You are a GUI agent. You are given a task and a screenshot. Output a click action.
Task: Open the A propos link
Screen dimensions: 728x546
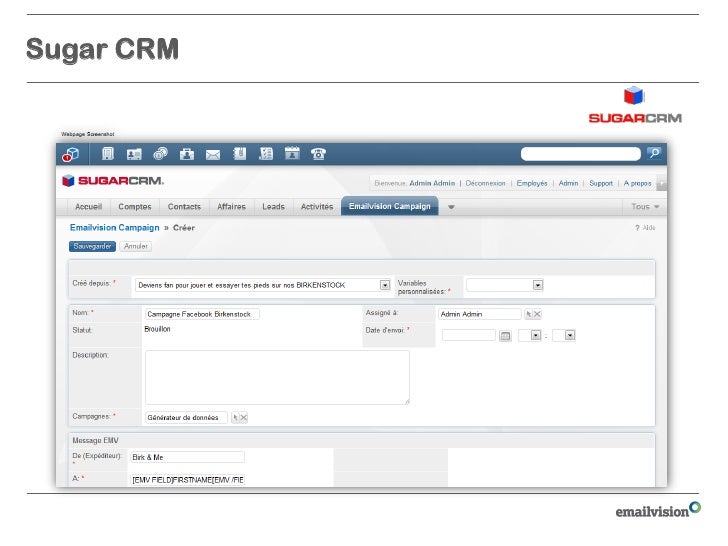(637, 183)
